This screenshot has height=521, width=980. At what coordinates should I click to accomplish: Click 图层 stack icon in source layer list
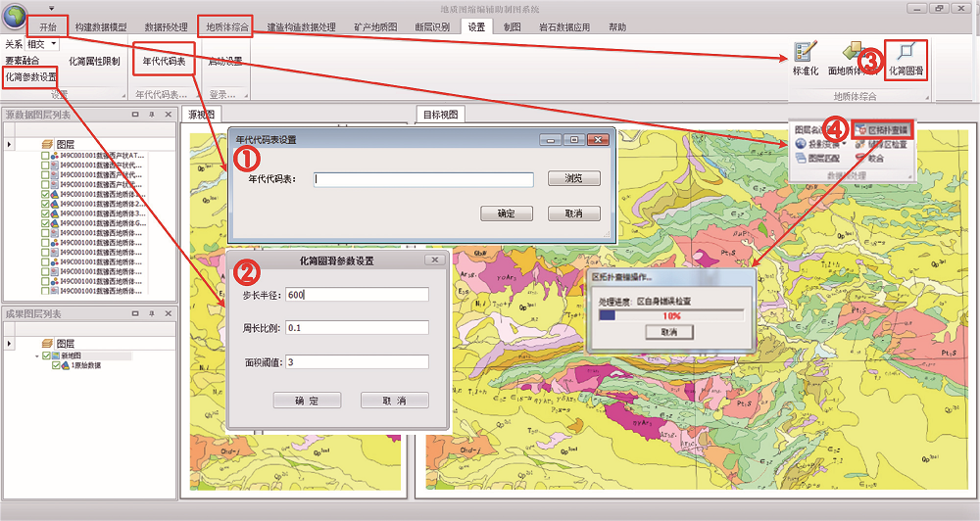tap(47, 144)
